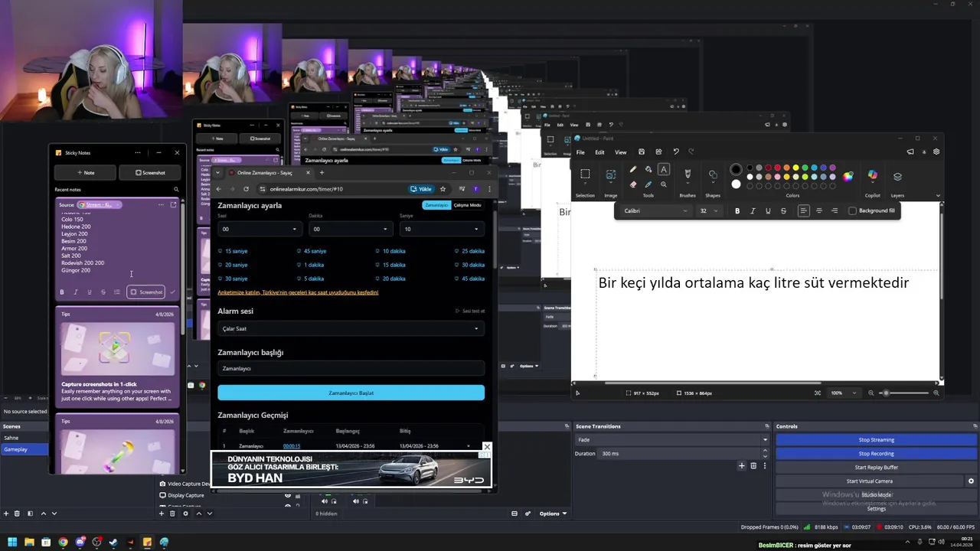This screenshot has width=980, height=551.
Task: Click the Save icon in Paint
Action: coord(642,152)
